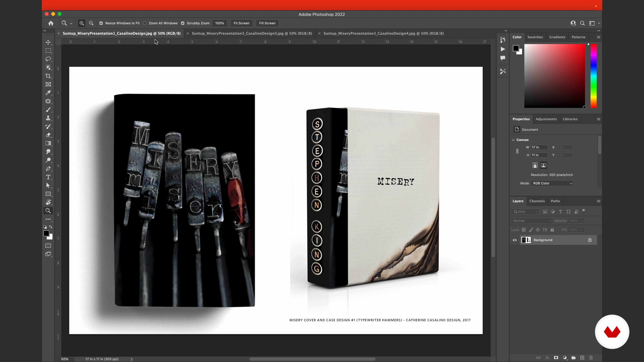Image resolution: width=644 pixels, height=362 pixels.
Task: Toggle lock transparent pixels
Action: [524, 230]
